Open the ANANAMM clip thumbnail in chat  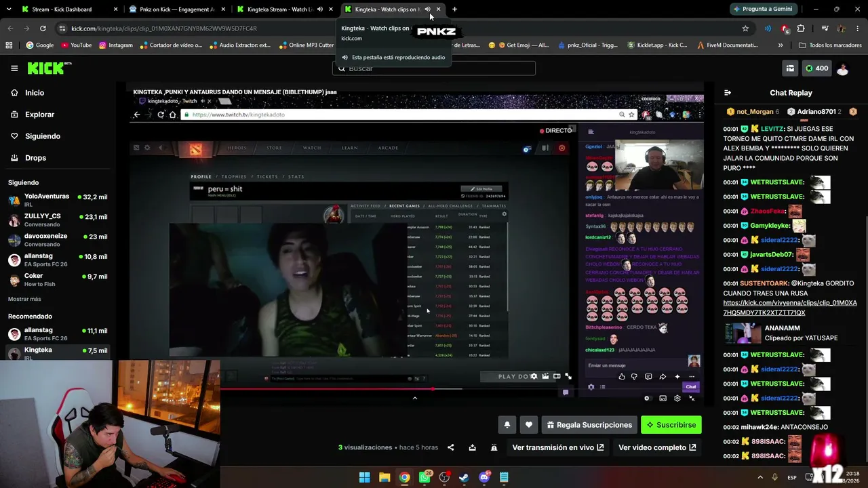743,333
